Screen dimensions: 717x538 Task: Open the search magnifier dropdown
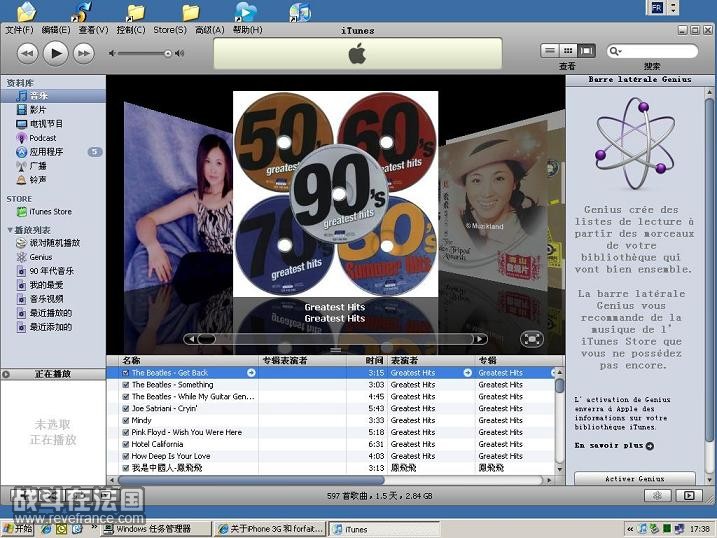click(x=615, y=51)
